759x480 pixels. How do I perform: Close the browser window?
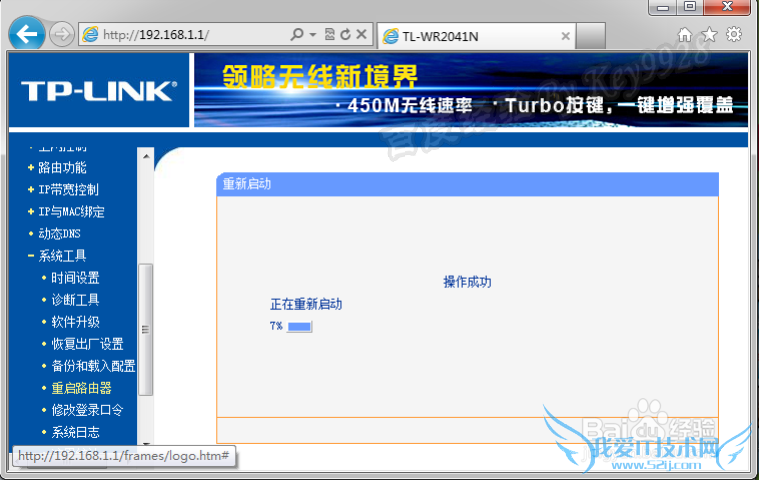pos(727,7)
